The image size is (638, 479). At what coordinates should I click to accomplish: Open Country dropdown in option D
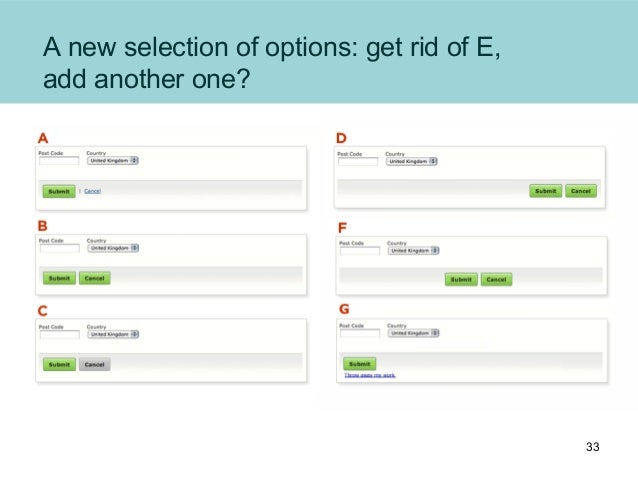click(x=412, y=162)
